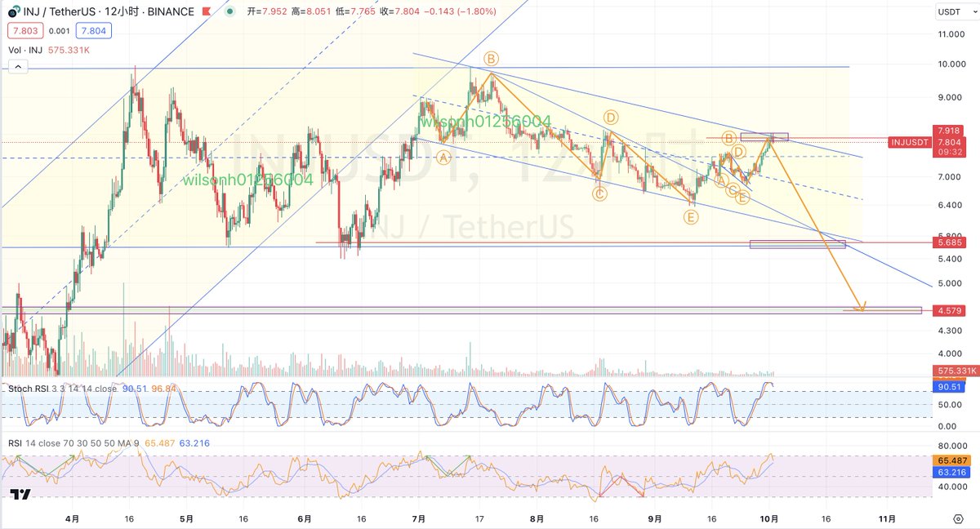Click the 5.000 price scale value
The height and width of the screenshot is (529, 980).
pyautogui.click(x=951, y=284)
